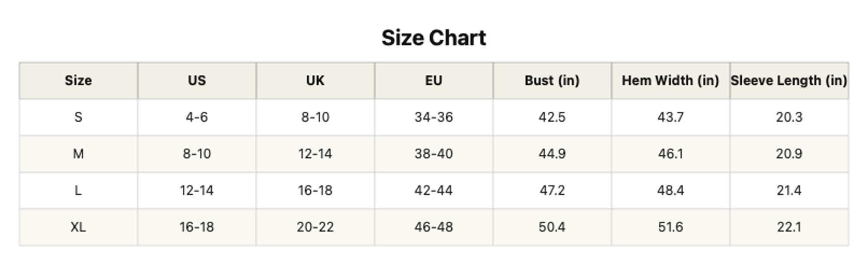The height and width of the screenshot is (265, 868).
Task: Click the XL size row label
Action: tap(78, 227)
